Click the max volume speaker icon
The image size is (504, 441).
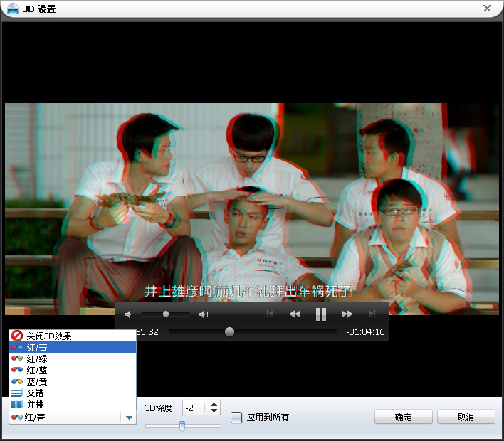coord(204,314)
